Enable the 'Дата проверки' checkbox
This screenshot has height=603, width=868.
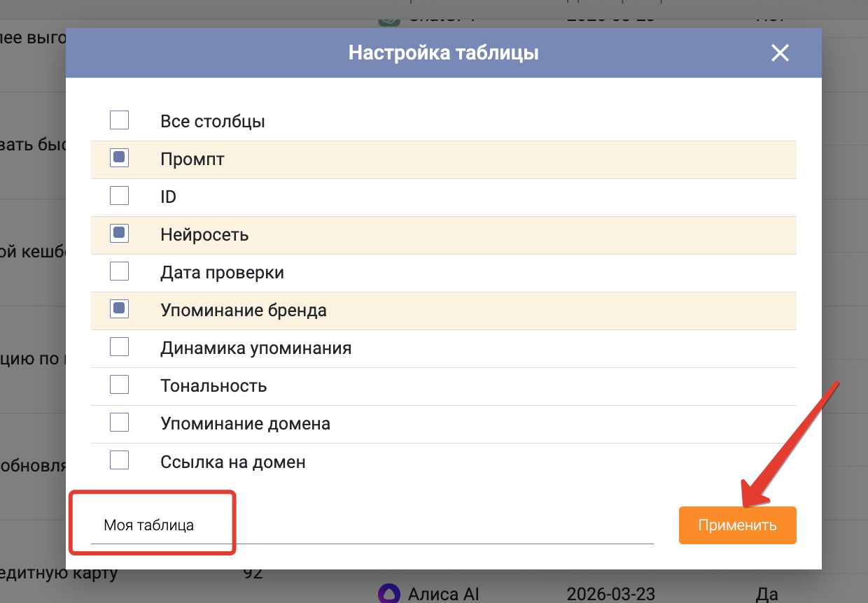point(120,272)
